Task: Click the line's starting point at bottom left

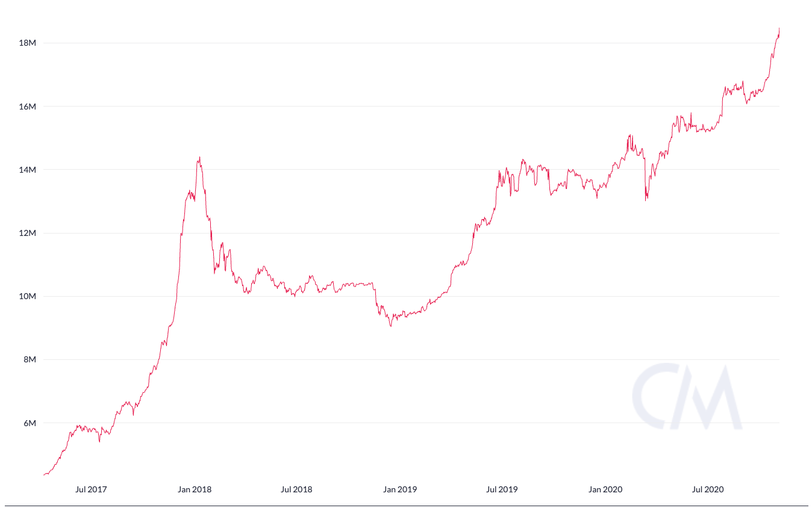Action: click(x=44, y=475)
